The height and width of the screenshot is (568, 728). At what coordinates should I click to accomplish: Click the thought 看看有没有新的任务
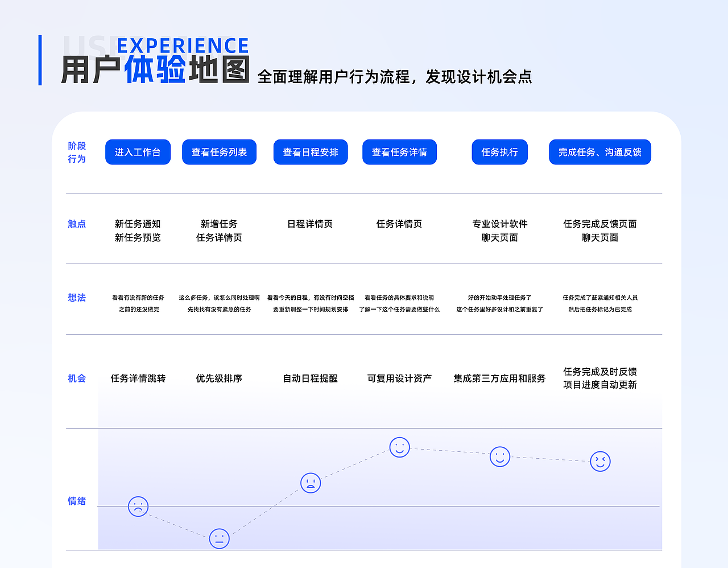coord(138,298)
